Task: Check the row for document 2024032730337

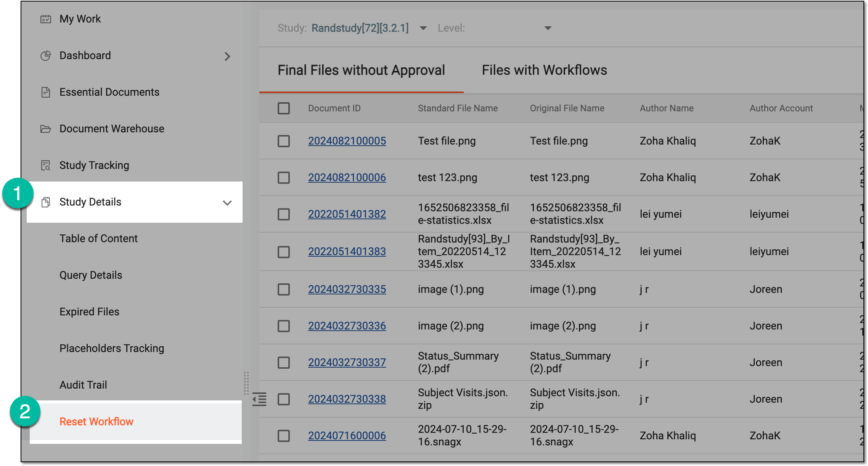Action: tap(284, 363)
